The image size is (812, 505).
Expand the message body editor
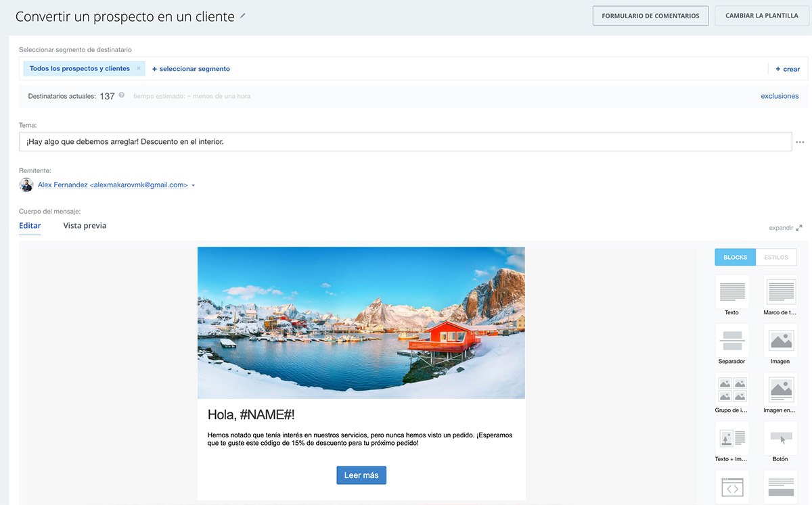click(785, 228)
